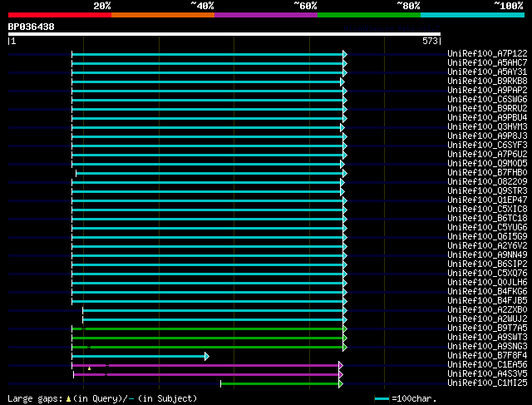Select the UniRef100_O82209 label
The image size is (532, 405).
488,181
